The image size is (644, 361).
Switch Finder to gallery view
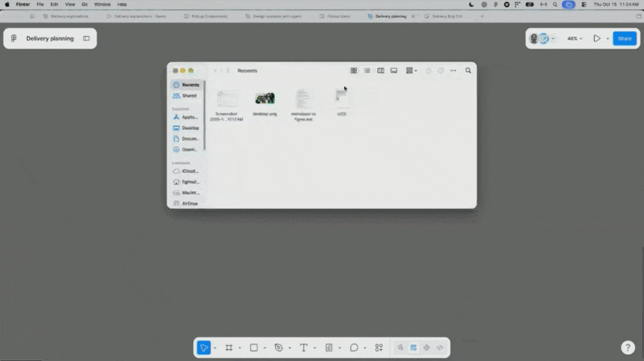pyautogui.click(x=394, y=70)
